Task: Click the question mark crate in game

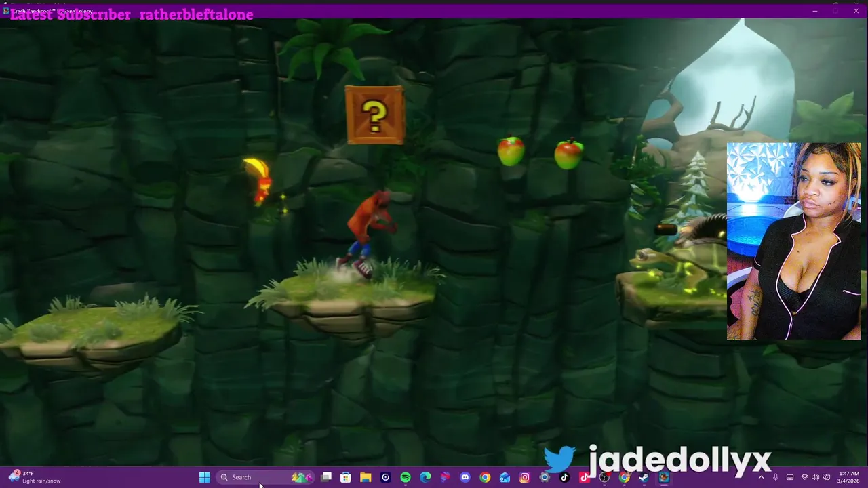Action: [374, 115]
